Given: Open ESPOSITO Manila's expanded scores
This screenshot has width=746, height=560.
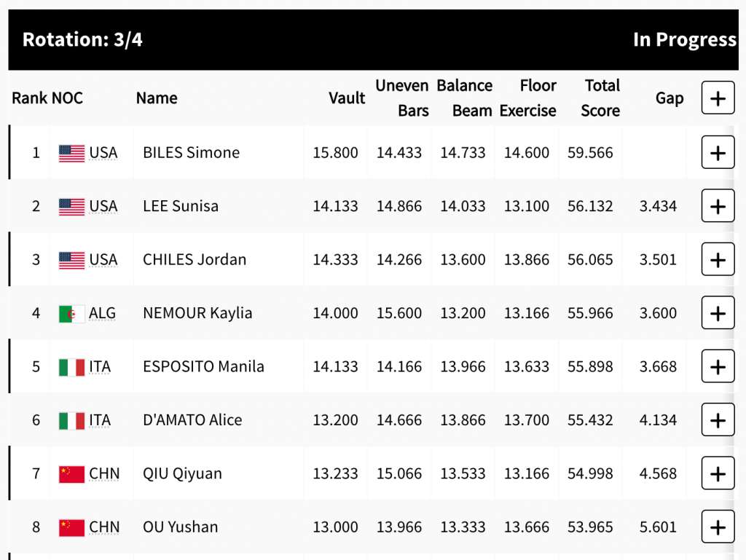Looking at the screenshot, I should pyautogui.click(x=718, y=366).
